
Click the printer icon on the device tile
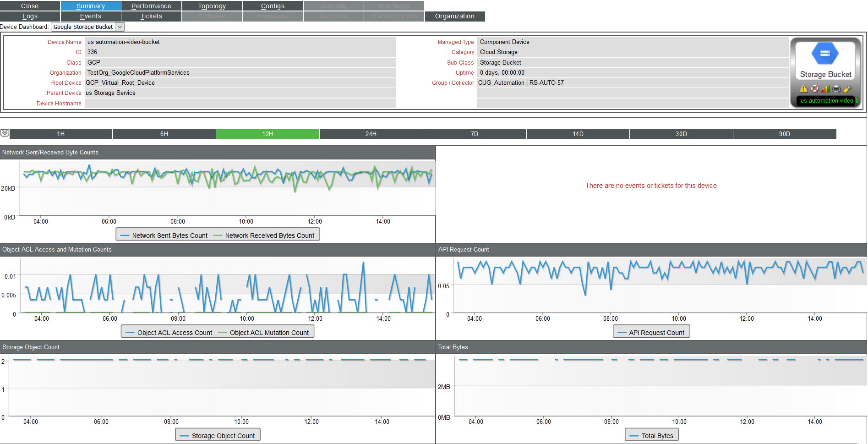(x=836, y=89)
